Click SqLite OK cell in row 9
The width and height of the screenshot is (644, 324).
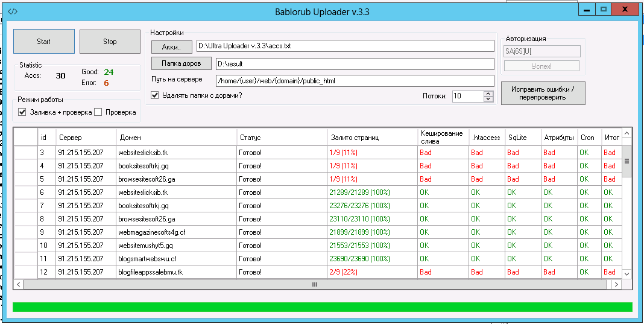pyautogui.click(x=523, y=232)
